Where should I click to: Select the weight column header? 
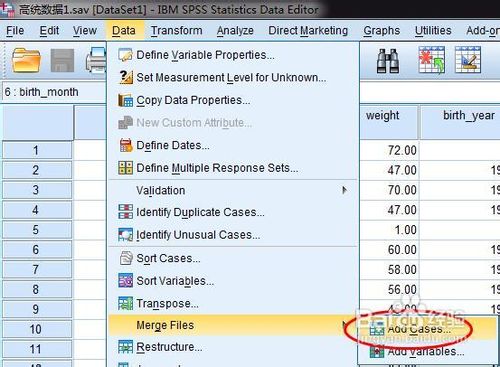point(389,122)
